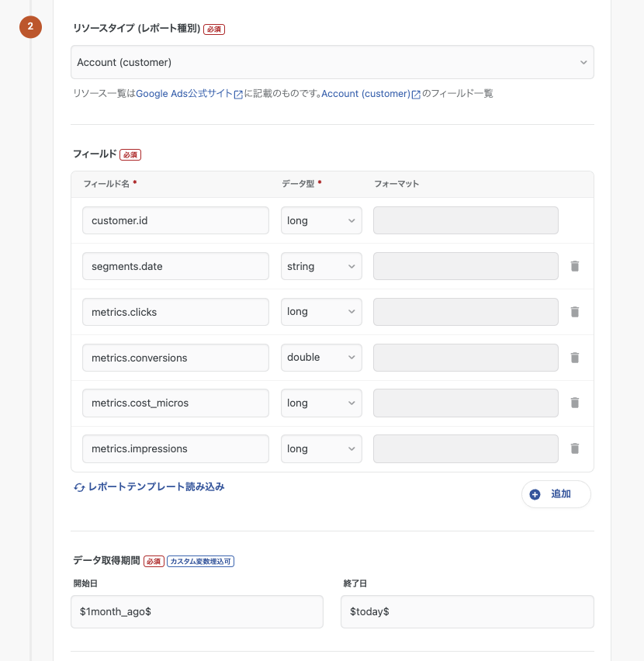The image size is (644, 661).
Task: Click the 開始日 field with $1month_ago$
Action: pos(196,611)
